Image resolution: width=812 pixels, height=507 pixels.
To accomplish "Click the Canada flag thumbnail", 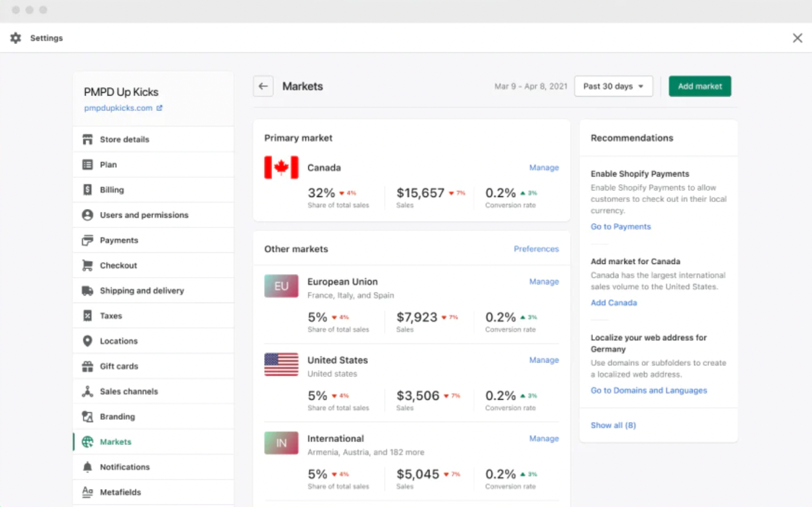I will click(281, 167).
